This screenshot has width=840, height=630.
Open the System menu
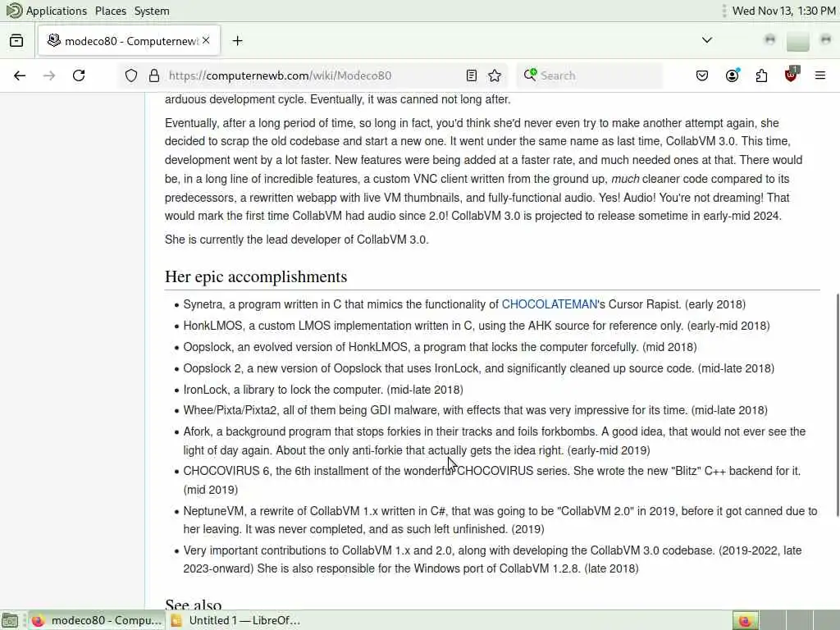click(152, 11)
